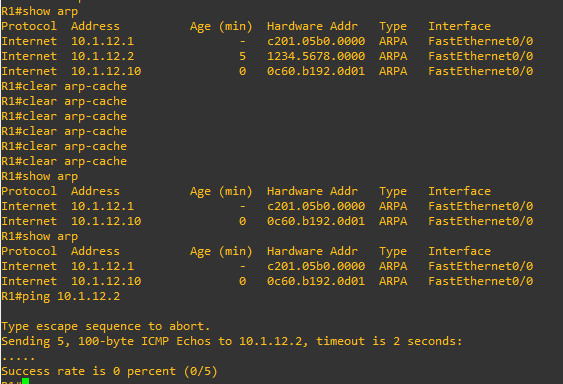Screen dimensions: 563x384
Task: Click 'Type escape sequence to abort.' line
Action: 106,326
